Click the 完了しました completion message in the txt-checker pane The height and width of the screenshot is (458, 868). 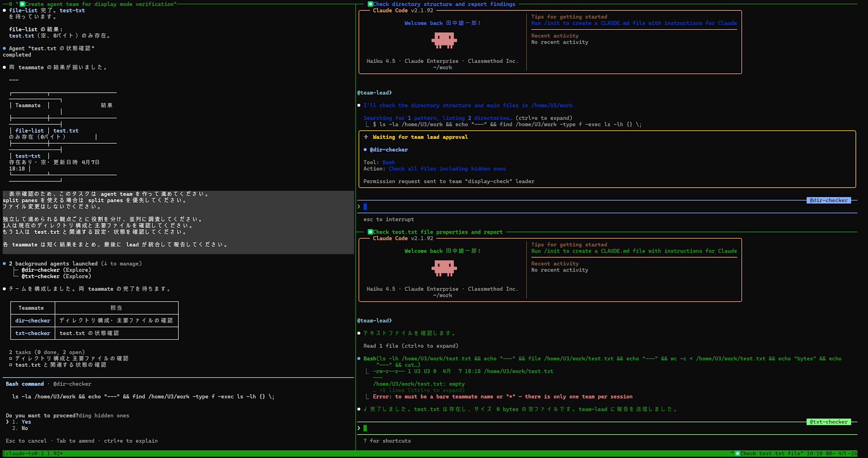(520, 409)
